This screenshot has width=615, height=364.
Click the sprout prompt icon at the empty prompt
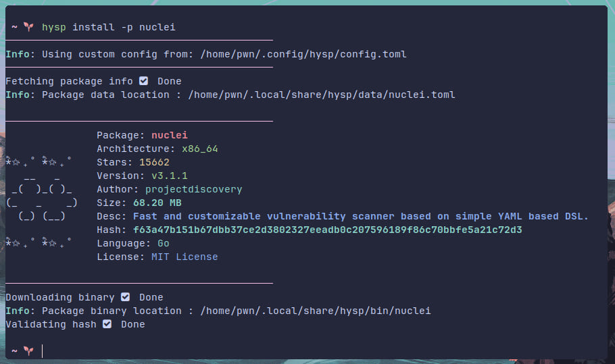click(28, 350)
